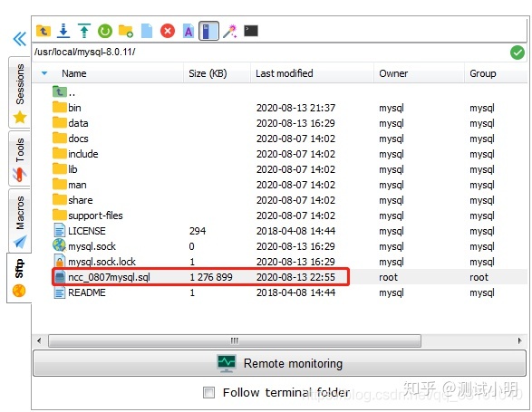Click the data folder icon

click(x=60, y=122)
